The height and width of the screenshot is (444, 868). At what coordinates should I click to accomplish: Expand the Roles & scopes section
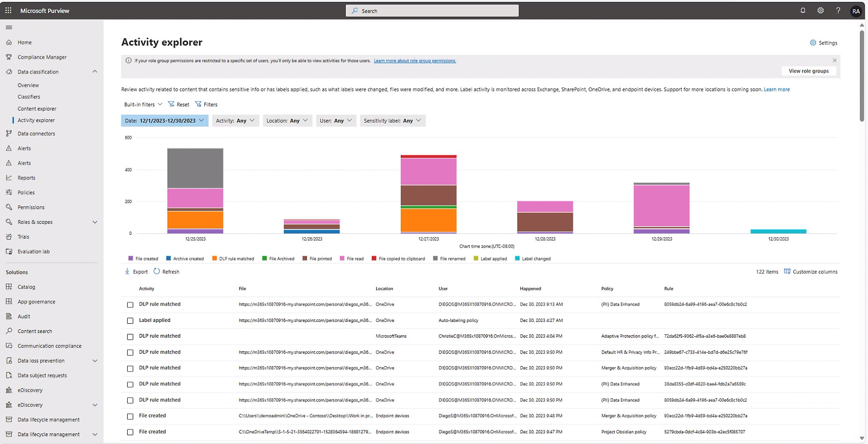point(95,222)
